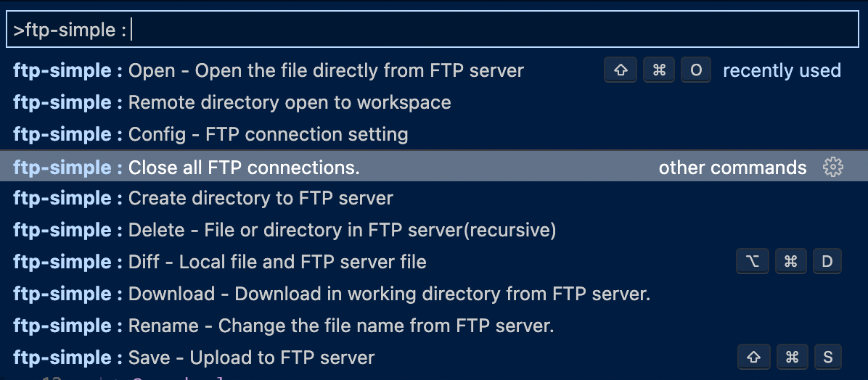This screenshot has height=380, width=868.
Task: Select Diff - Local file and FTP file
Action: [434, 261]
